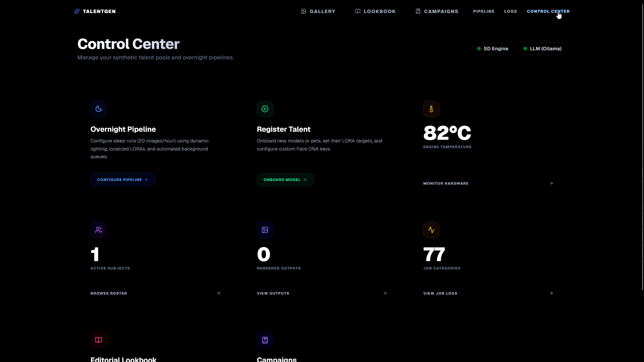Screen dimensions: 644x362
Task: Click the RENDERED OUTPUTS label
Action: (279, 268)
